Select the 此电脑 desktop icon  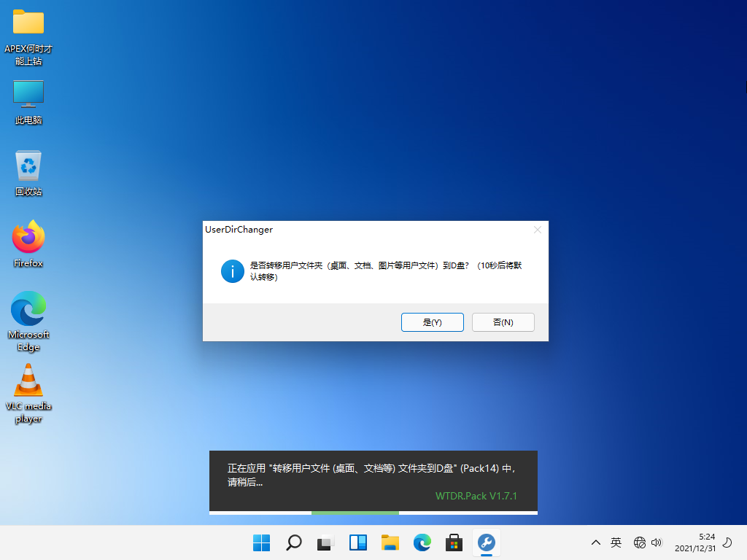(x=28, y=94)
